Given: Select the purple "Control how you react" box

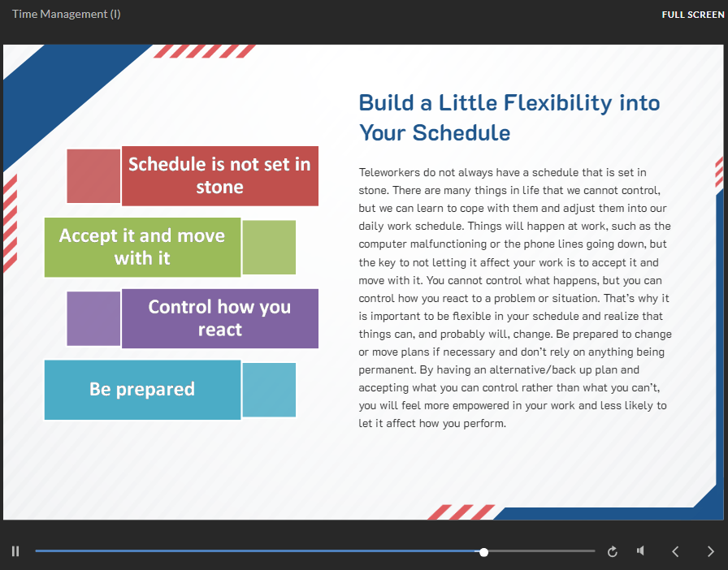Looking at the screenshot, I should [x=219, y=318].
